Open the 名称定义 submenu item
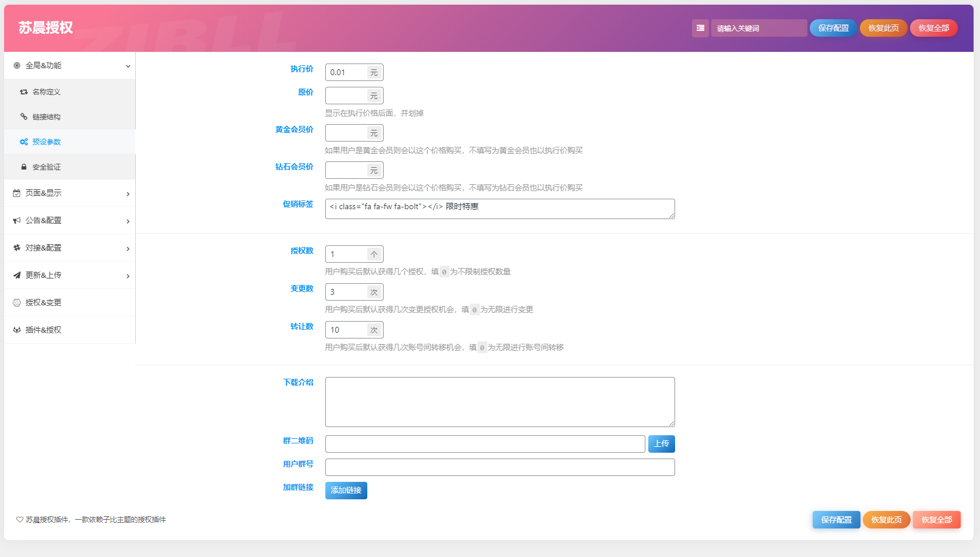This screenshot has height=557, width=980. [70, 92]
